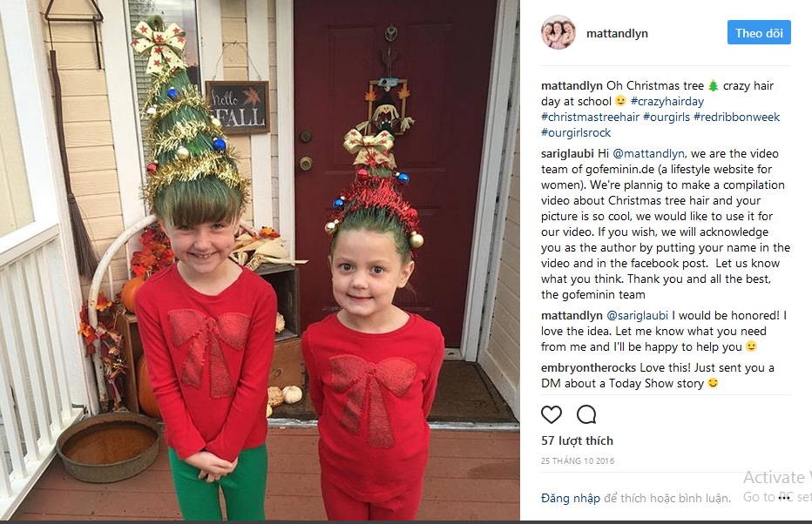Open mattandlyn username in the header
Viewport: 812px width, 524px height.
617,34
